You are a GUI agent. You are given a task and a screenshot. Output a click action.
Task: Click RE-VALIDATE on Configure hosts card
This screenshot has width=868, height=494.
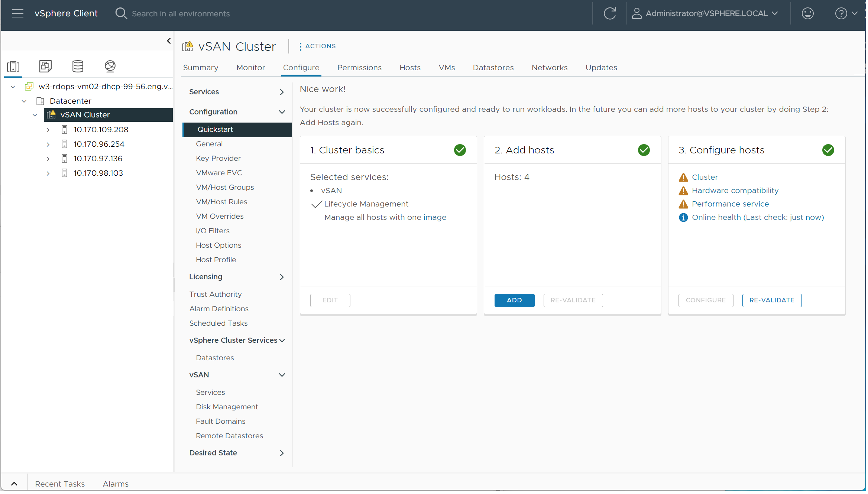tap(771, 300)
